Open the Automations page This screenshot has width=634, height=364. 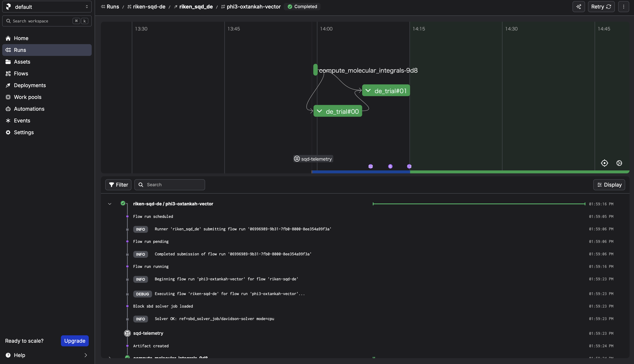coord(29,109)
